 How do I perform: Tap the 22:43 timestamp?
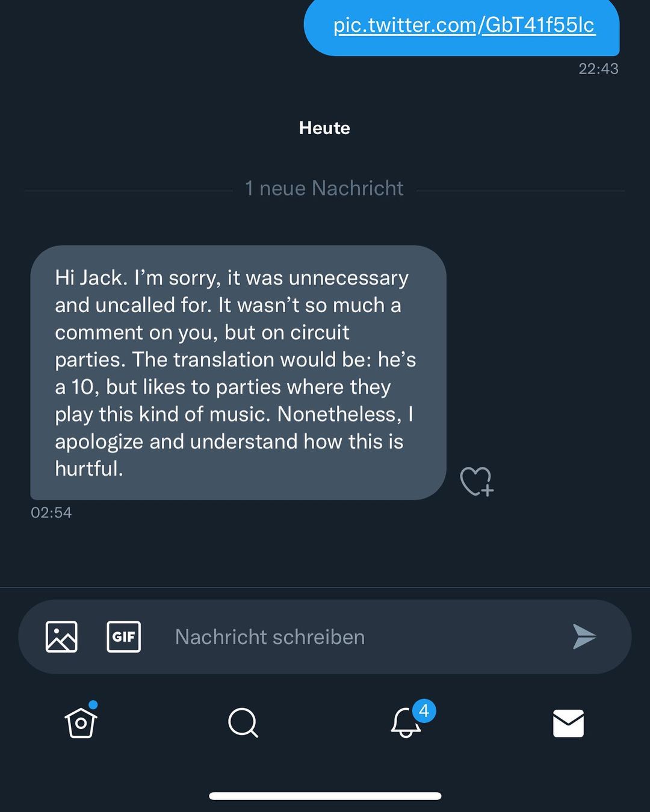coord(598,69)
